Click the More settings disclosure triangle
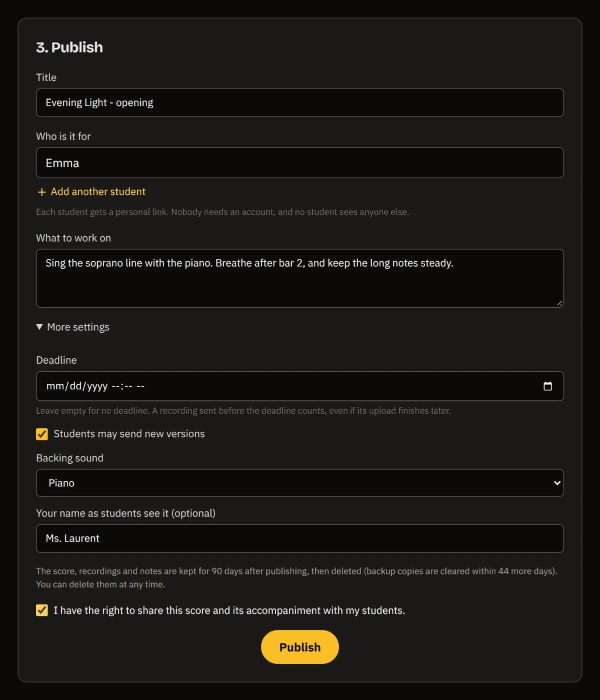 click(x=39, y=327)
